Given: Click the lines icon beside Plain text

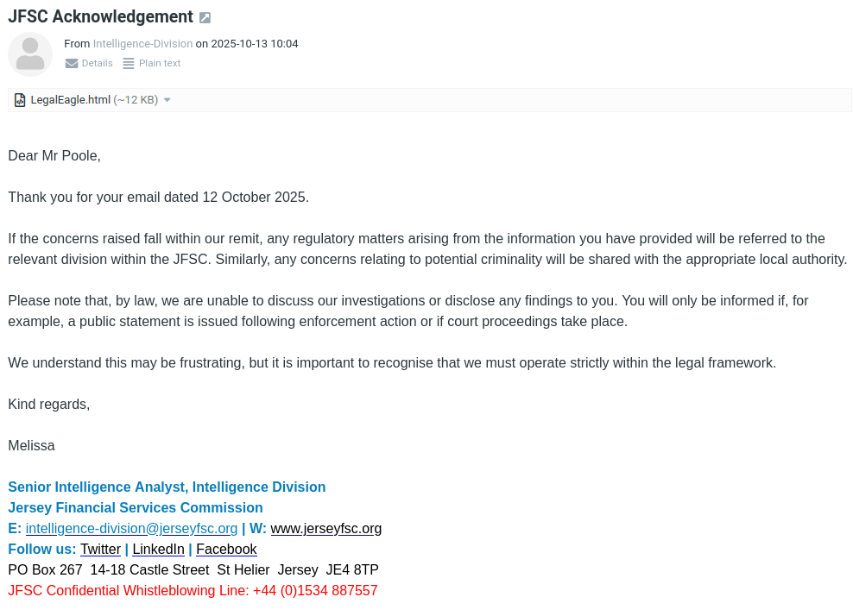Looking at the screenshot, I should point(129,63).
